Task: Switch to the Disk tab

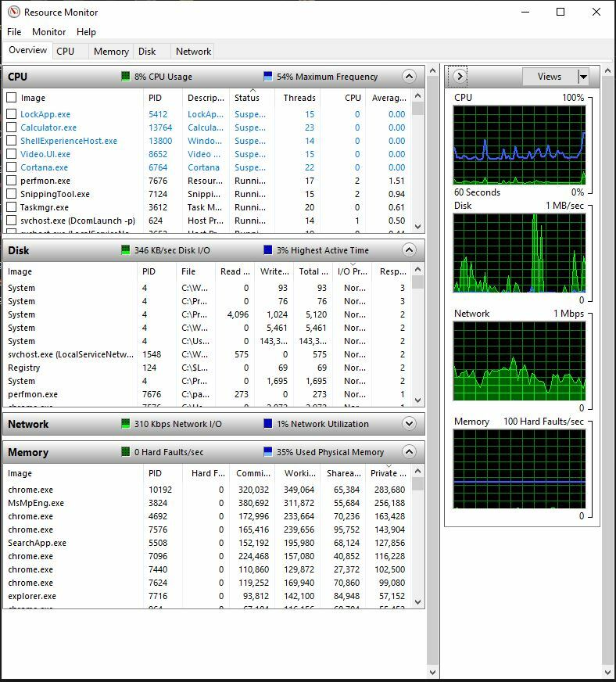Action: tap(152, 52)
